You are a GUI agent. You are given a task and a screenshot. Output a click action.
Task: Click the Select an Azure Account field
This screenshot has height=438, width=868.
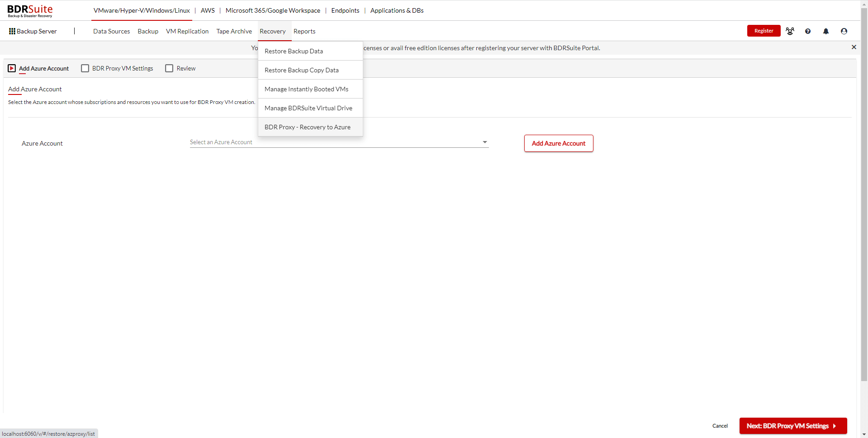click(339, 142)
